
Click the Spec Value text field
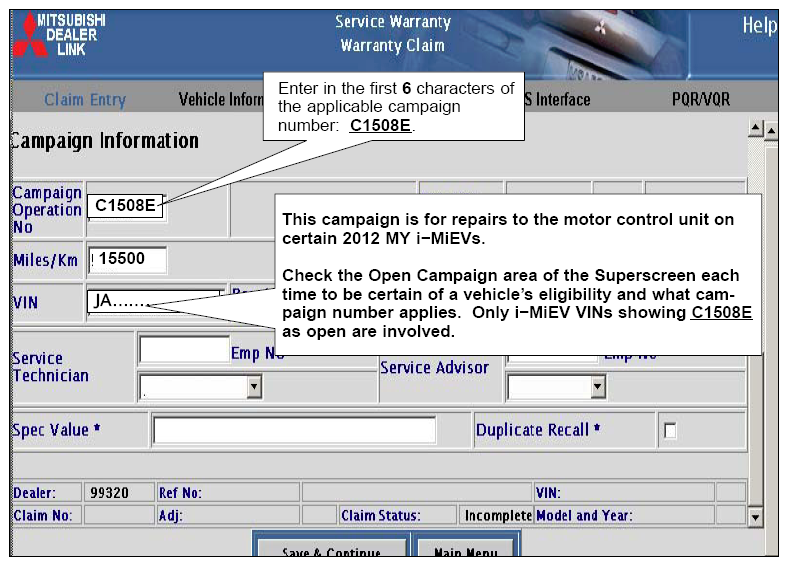294,430
